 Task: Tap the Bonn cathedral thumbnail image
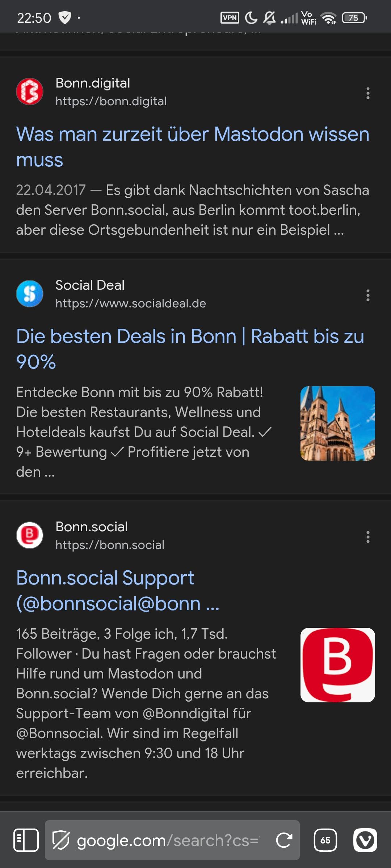(x=337, y=424)
